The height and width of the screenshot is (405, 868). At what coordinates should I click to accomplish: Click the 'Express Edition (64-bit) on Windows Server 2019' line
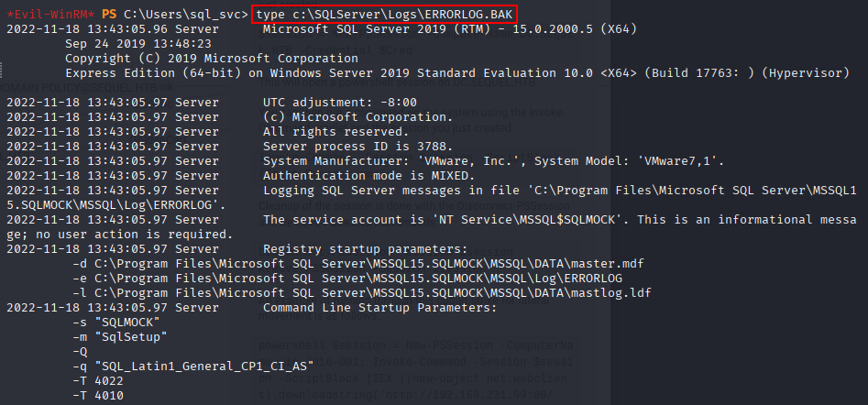457,73
